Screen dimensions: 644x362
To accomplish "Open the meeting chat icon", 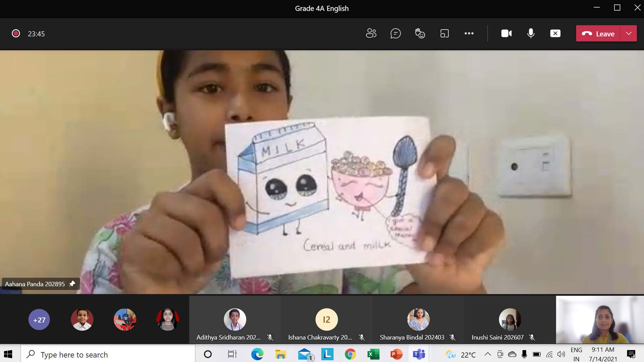I will click(x=395, y=34).
